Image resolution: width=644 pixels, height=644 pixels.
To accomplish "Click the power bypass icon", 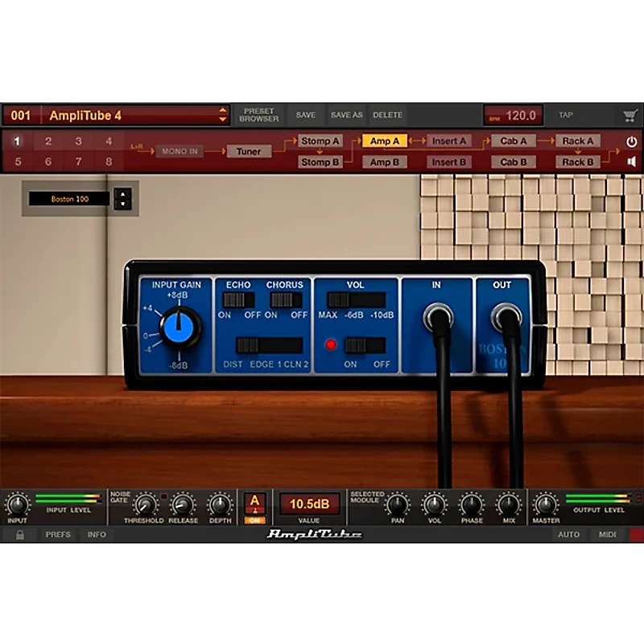I will 631,141.
